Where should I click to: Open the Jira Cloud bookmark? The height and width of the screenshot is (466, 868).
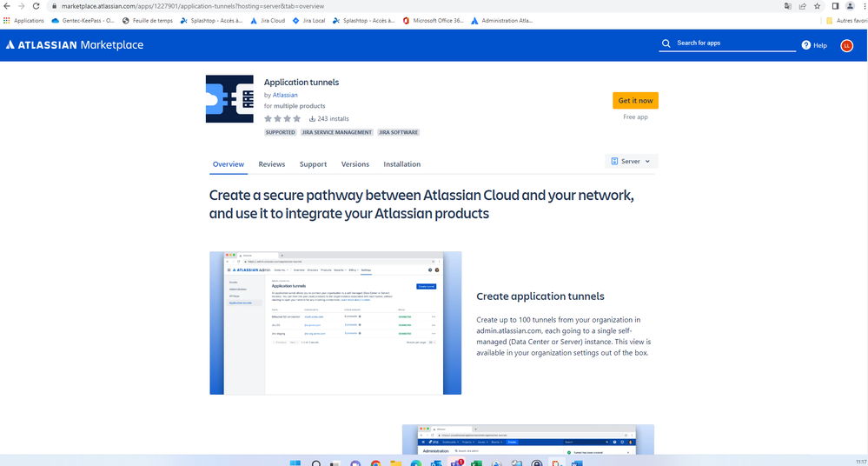click(x=268, y=21)
